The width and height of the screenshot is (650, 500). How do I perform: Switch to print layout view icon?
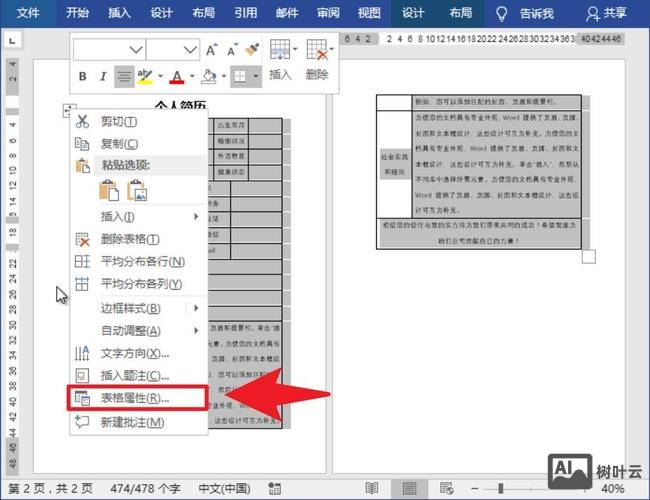[409, 489]
